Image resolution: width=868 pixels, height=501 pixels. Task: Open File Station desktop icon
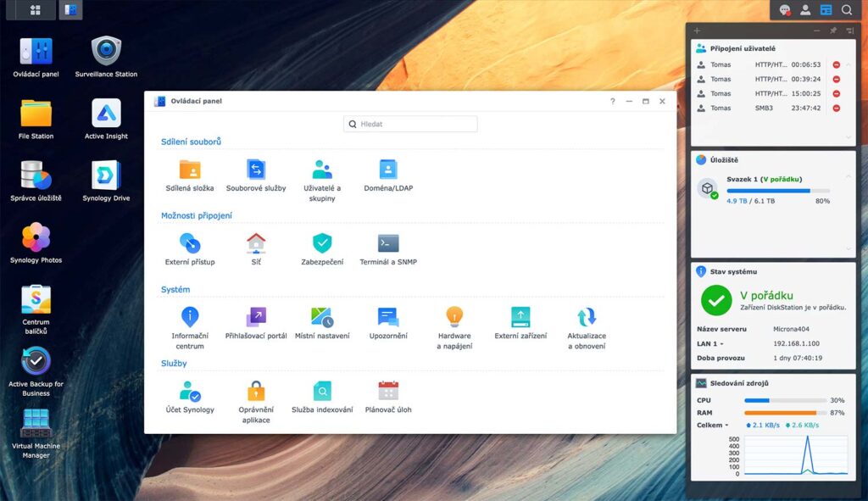point(36,119)
